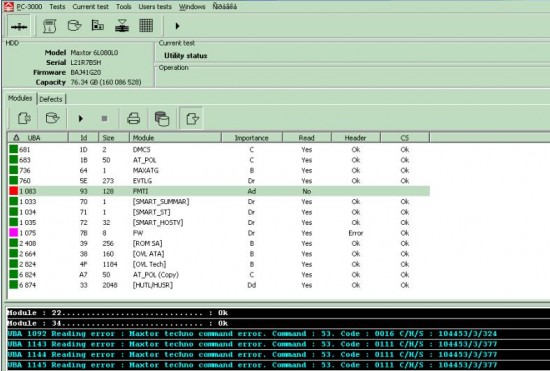Select the AT_POL (Copy) module row
Screen dimensions: 550x371
[219, 275]
